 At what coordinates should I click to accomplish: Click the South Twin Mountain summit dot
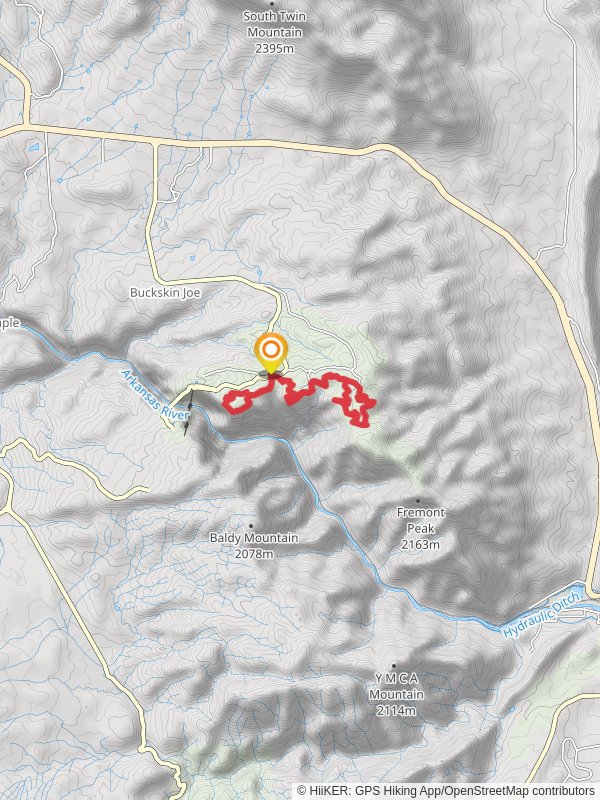[x=271, y=3]
